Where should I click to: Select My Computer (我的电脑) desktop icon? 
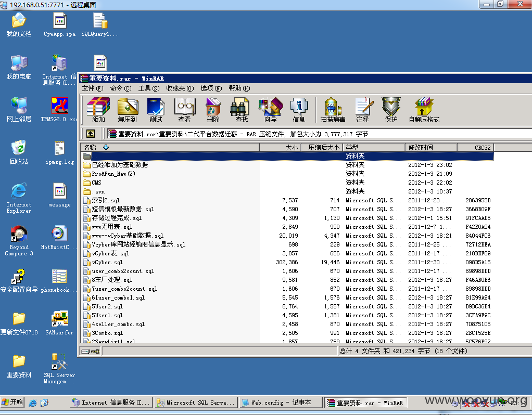pos(19,67)
